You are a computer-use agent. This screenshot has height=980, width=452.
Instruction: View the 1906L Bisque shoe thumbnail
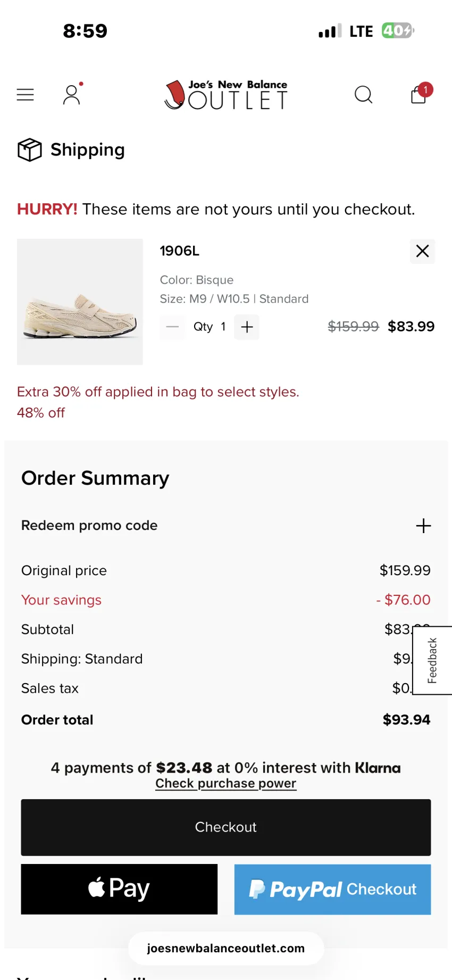click(80, 302)
